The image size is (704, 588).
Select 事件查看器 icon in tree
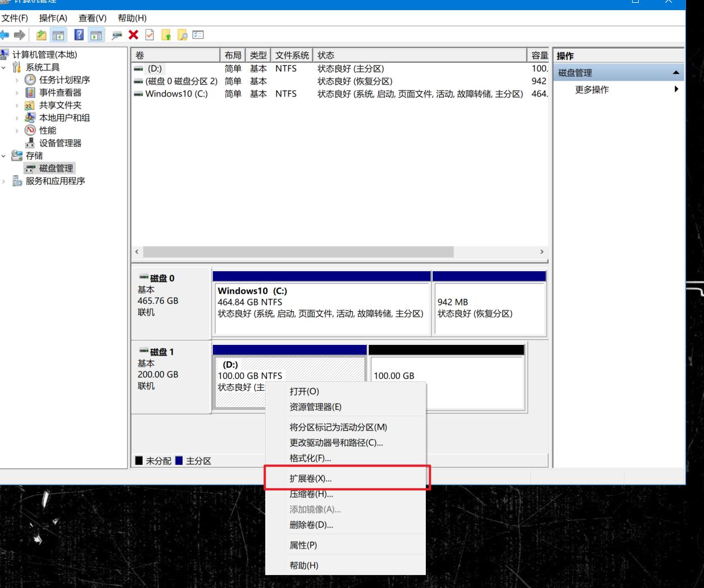tap(30, 93)
